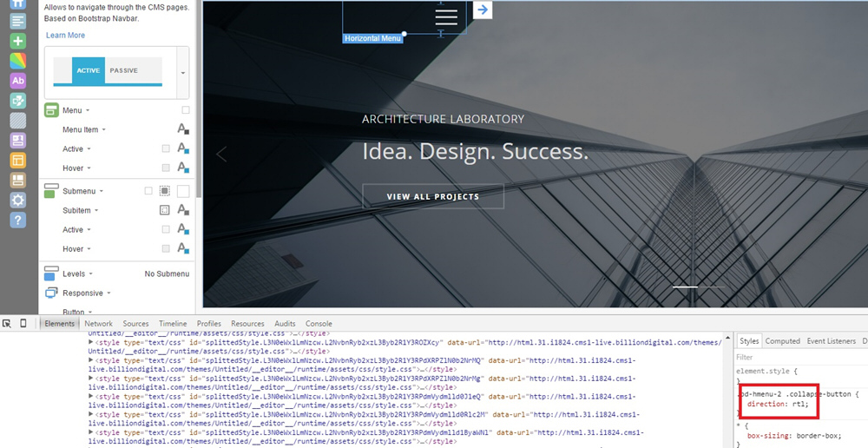Open the Responsive dropdown
The height and width of the screenshot is (448, 868).
pyautogui.click(x=86, y=293)
